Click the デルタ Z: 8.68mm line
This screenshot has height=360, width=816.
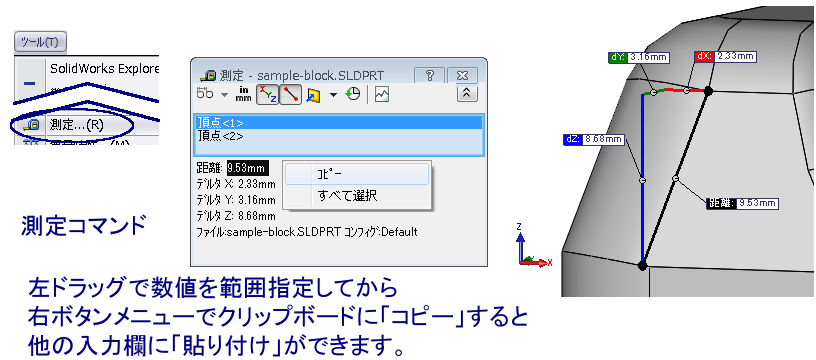pyautogui.click(x=236, y=215)
